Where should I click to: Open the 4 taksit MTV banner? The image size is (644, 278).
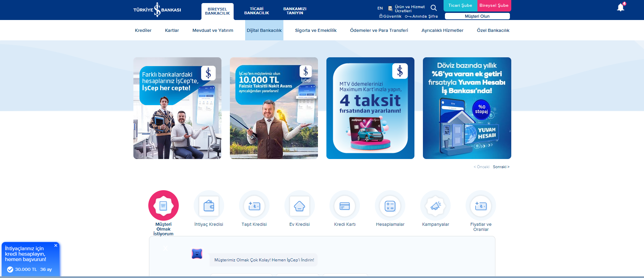[370, 108]
